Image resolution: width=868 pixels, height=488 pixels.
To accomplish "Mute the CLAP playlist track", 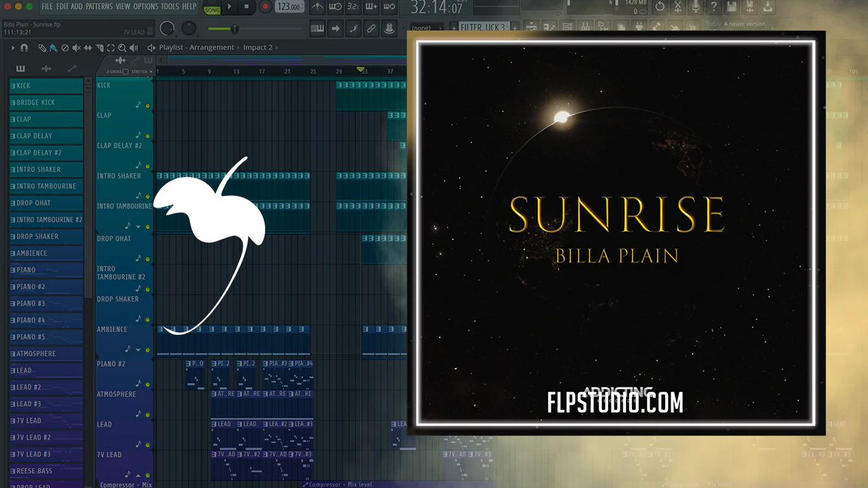I will 148,136.
